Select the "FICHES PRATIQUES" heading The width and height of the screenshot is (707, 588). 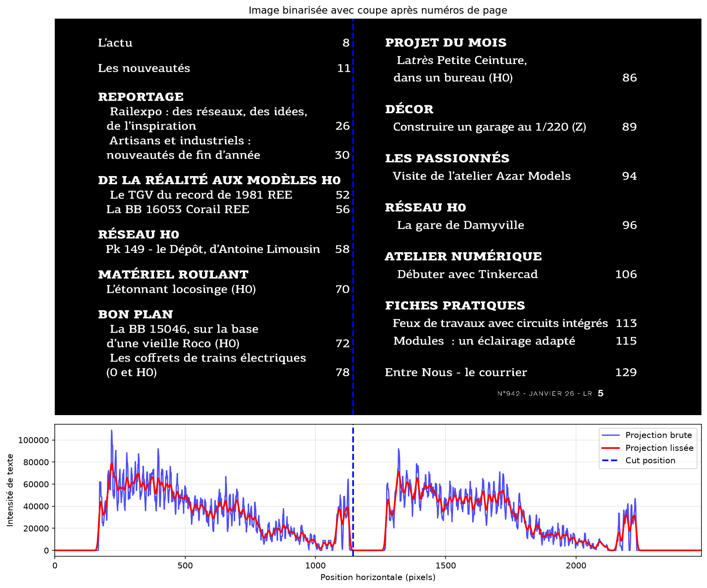click(455, 306)
